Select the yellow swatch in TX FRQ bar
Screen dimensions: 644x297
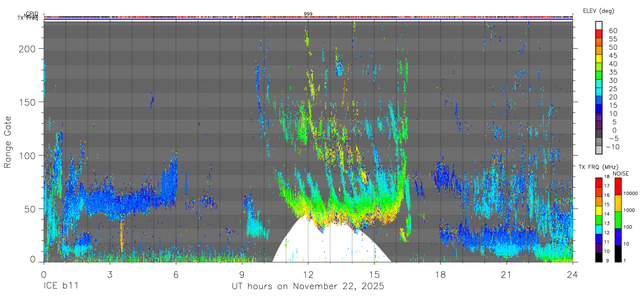(x=599, y=210)
